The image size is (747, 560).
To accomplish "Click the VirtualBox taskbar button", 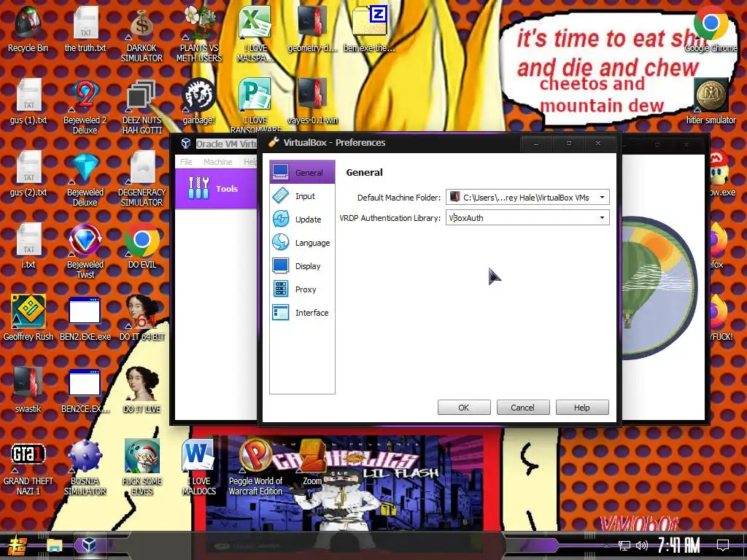I will [x=89, y=545].
